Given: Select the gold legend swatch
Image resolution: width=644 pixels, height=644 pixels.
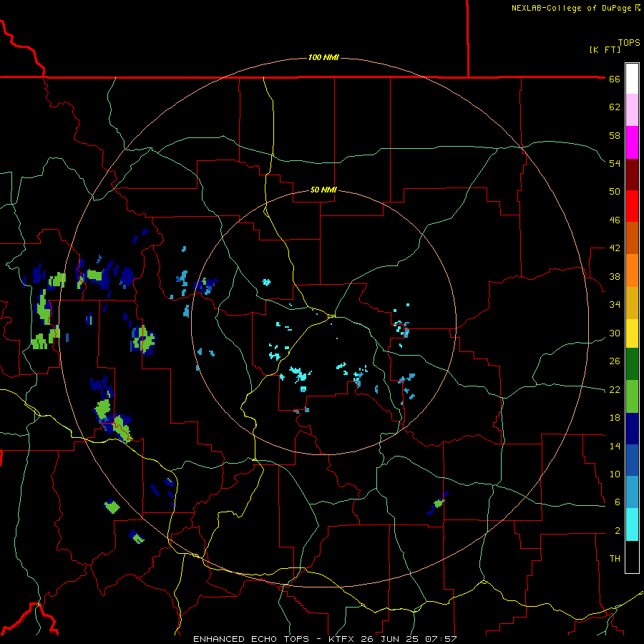Looking at the screenshot, I should [x=632, y=303].
